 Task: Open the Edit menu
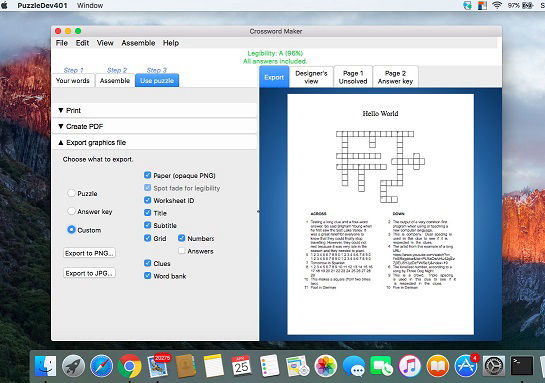pyautogui.click(x=82, y=43)
